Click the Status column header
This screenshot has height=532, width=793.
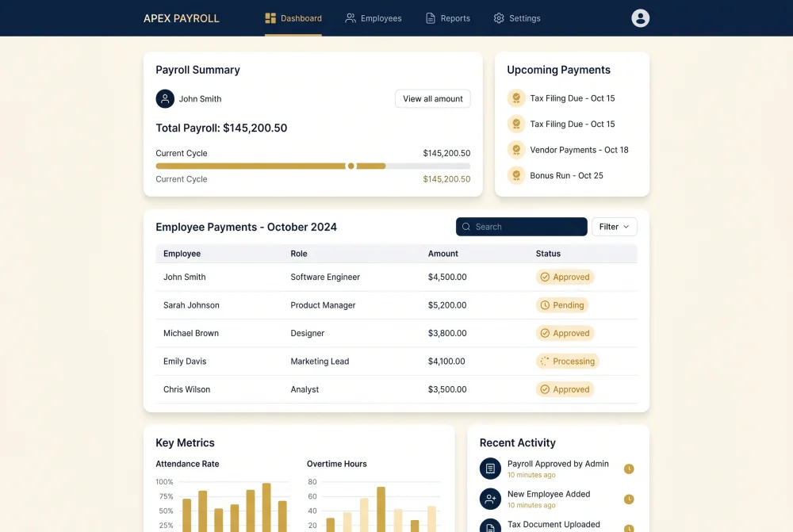pyautogui.click(x=548, y=254)
